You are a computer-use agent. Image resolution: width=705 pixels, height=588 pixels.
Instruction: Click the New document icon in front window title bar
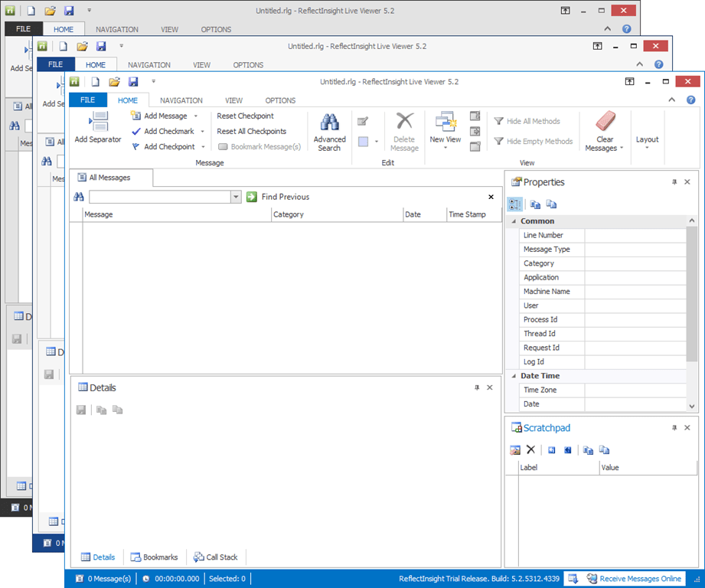point(95,82)
